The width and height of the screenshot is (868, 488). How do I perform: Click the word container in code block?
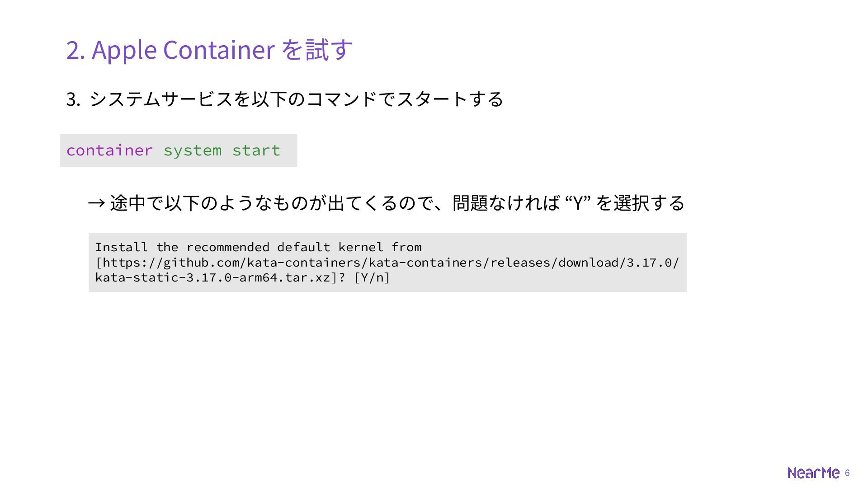coord(109,150)
